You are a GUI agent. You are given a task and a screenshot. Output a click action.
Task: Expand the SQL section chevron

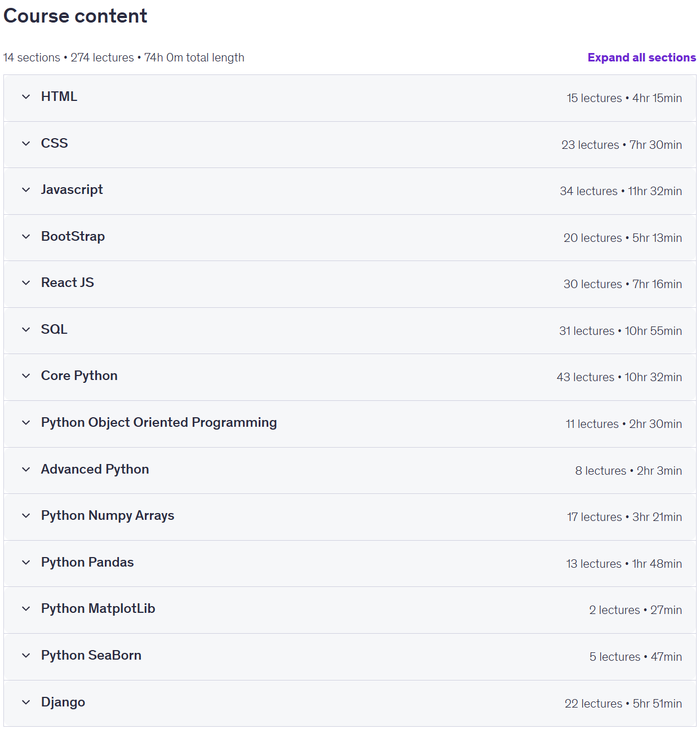click(x=26, y=330)
